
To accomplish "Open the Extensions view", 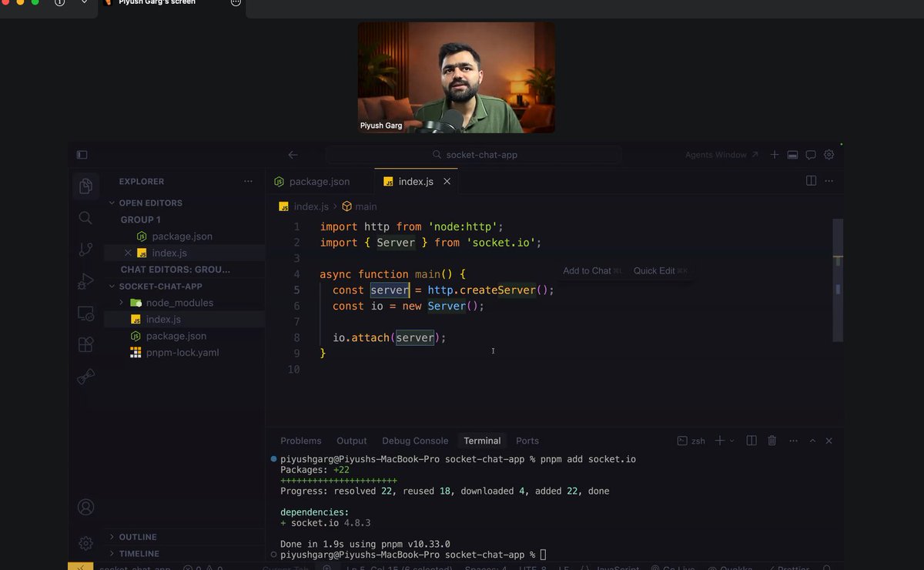I will pyautogui.click(x=85, y=344).
